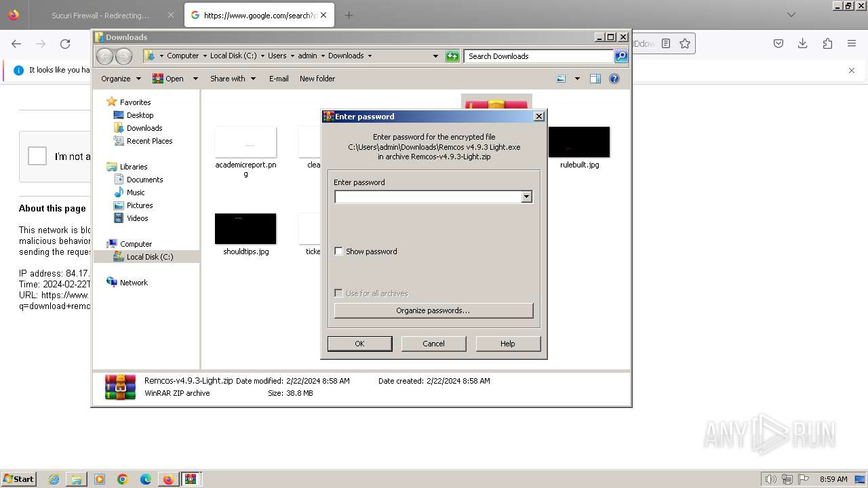868x488 pixels.
Task: Bookmark this page star icon
Action: (685, 43)
